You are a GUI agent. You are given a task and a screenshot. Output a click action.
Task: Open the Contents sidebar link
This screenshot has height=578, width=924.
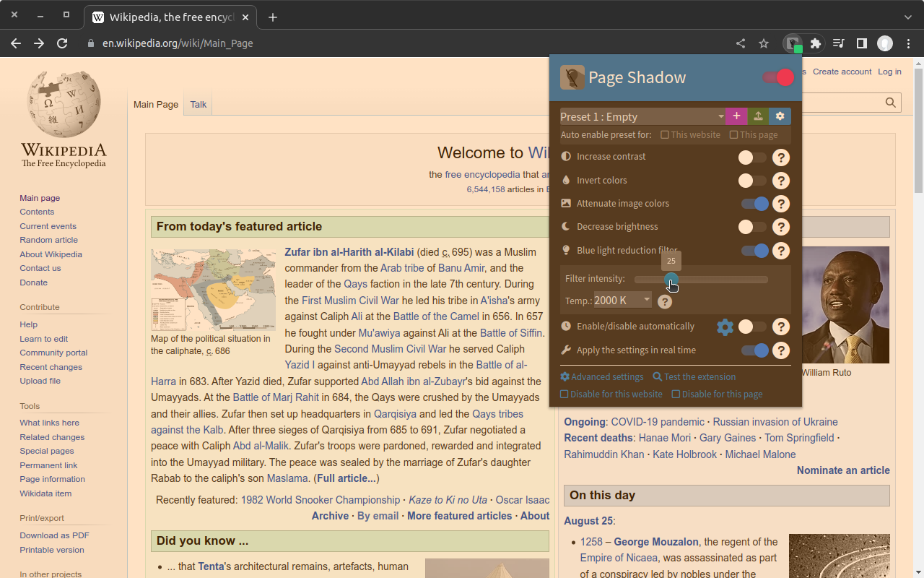pyautogui.click(x=37, y=212)
